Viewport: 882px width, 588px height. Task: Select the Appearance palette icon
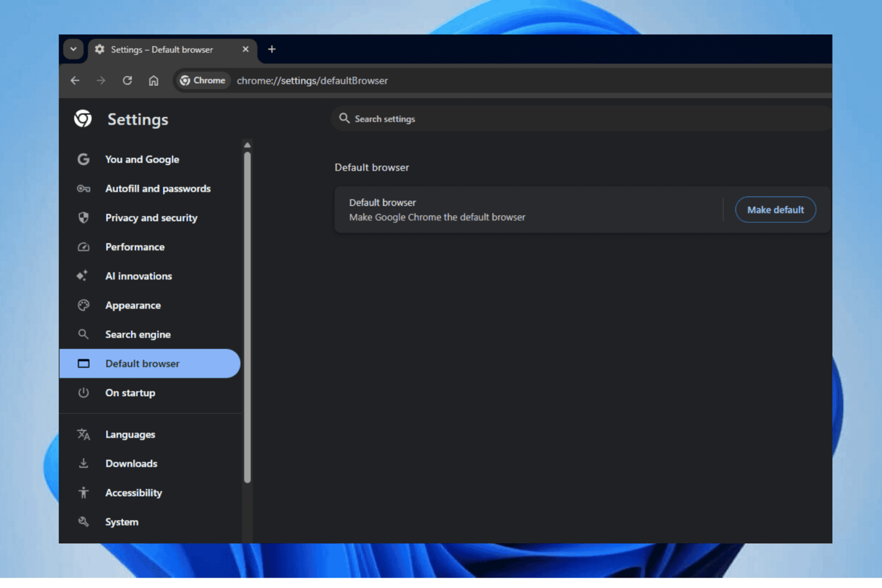click(83, 305)
